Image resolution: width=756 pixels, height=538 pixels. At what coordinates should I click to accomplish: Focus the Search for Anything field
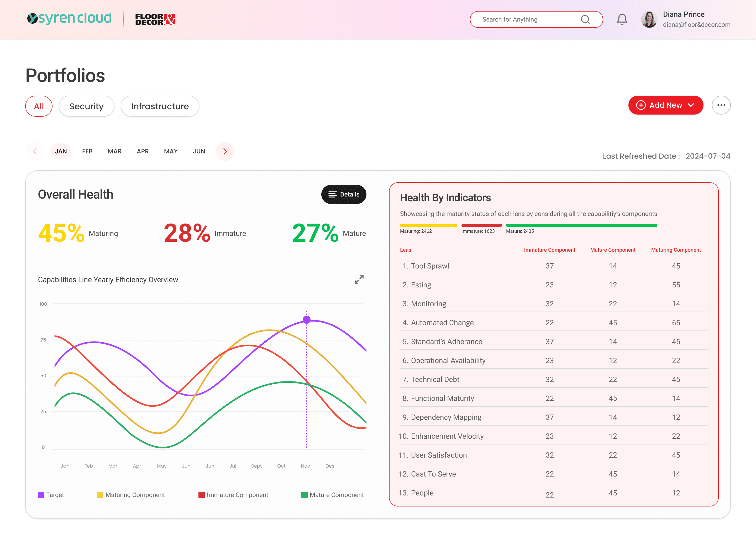click(x=536, y=19)
